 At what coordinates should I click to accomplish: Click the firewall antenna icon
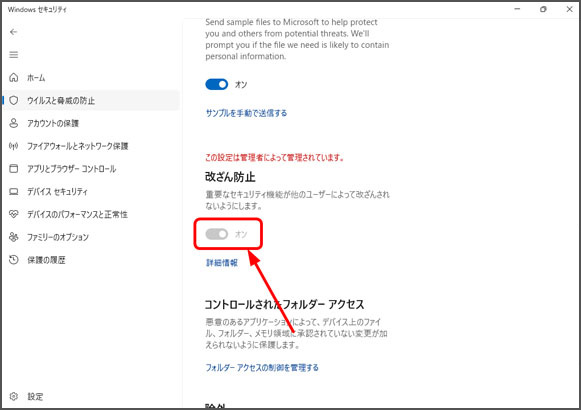coord(14,146)
